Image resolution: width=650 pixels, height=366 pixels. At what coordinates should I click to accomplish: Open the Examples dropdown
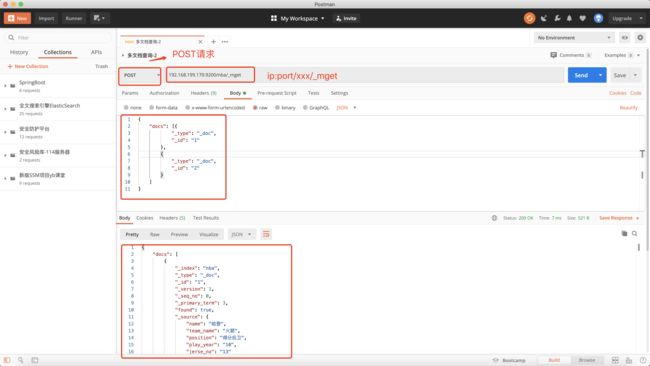click(x=622, y=55)
